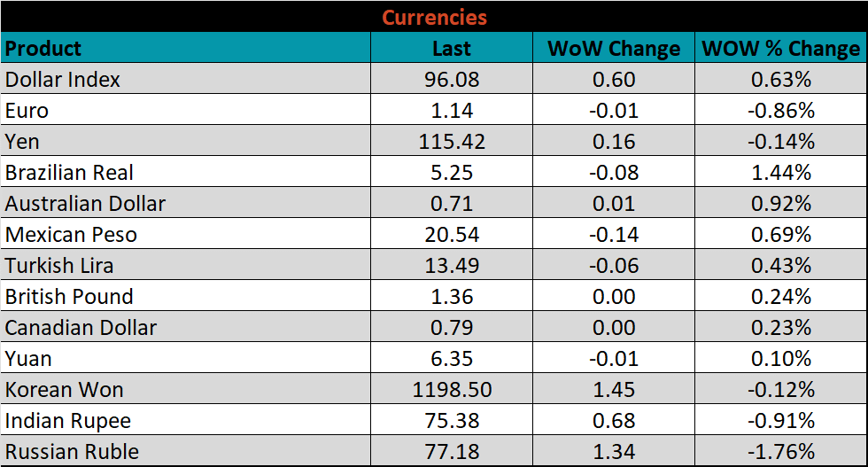Click British Pound percent change 0.24%
The width and height of the screenshot is (868, 467).
click(x=780, y=297)
